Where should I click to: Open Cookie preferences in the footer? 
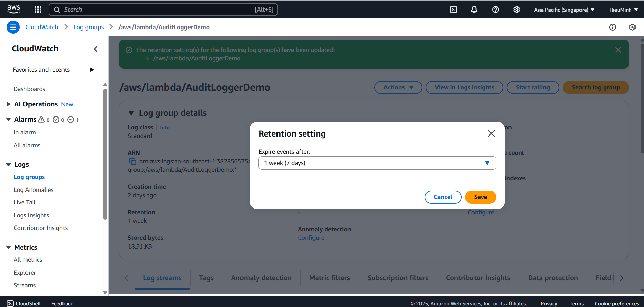tap(617, 303)
